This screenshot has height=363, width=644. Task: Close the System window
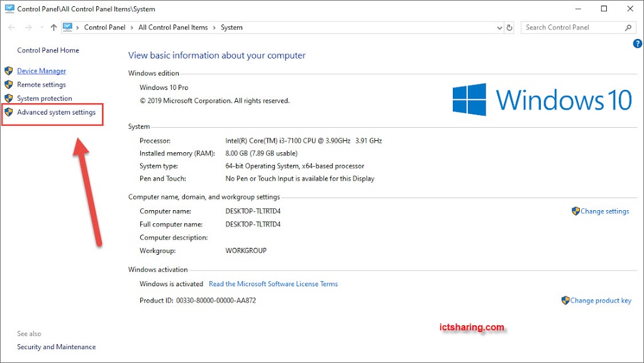630,9
